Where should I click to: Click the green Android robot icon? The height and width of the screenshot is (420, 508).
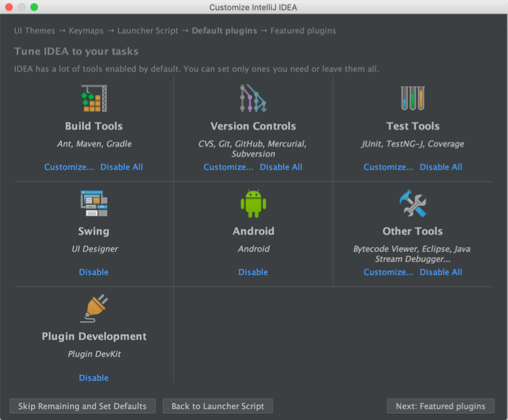pyautogui.click(x=253, y=203)
